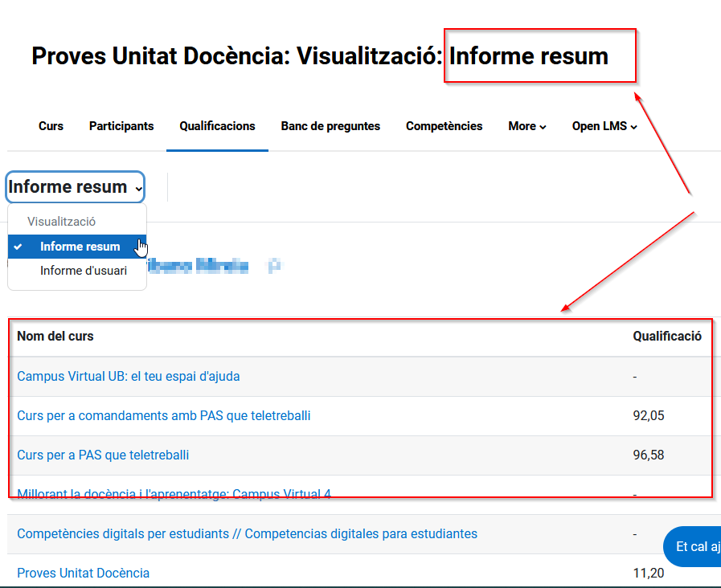The image size is (721, 588).
Task: Expand the Open LMS dropdown menu
Action: (604, 126)
